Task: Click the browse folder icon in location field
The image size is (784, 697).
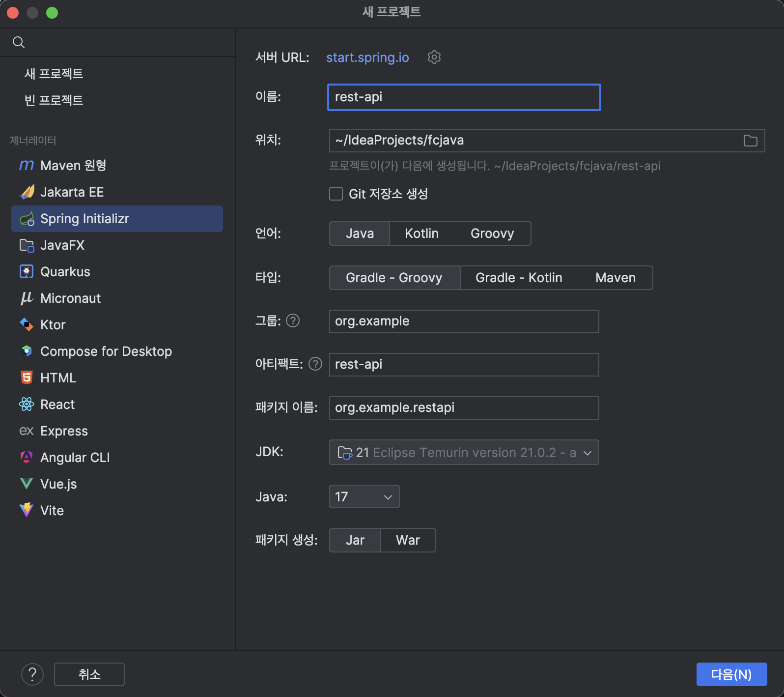Action: [x=750, y=141]
